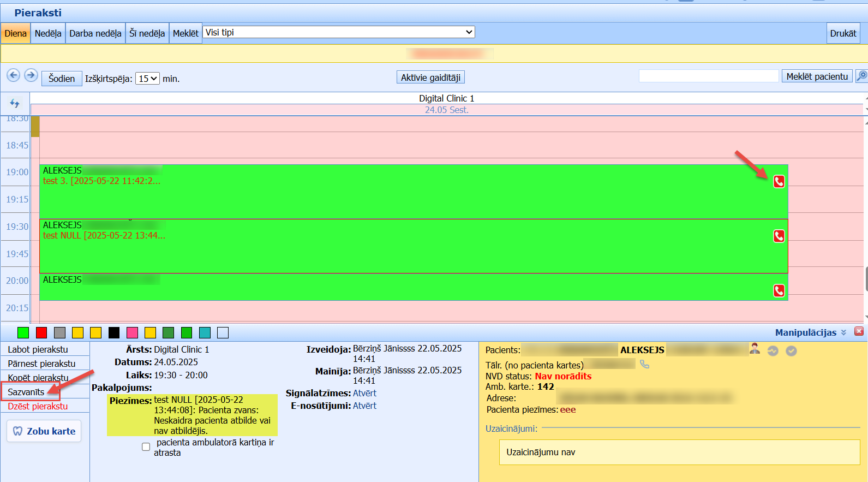Click red phone icon on 19:00 appointment
Image resolution: width=868 pixels, height=482 pixels.
(779, 182)
